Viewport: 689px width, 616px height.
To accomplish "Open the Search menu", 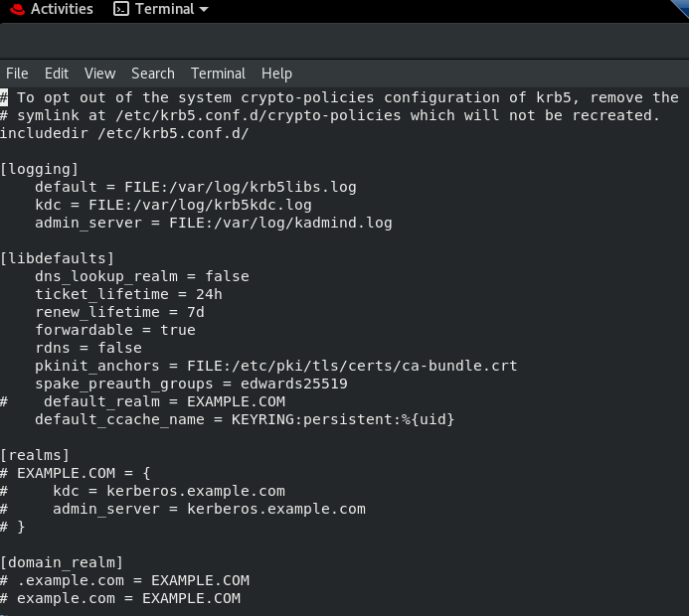I will tap(152, 74).
